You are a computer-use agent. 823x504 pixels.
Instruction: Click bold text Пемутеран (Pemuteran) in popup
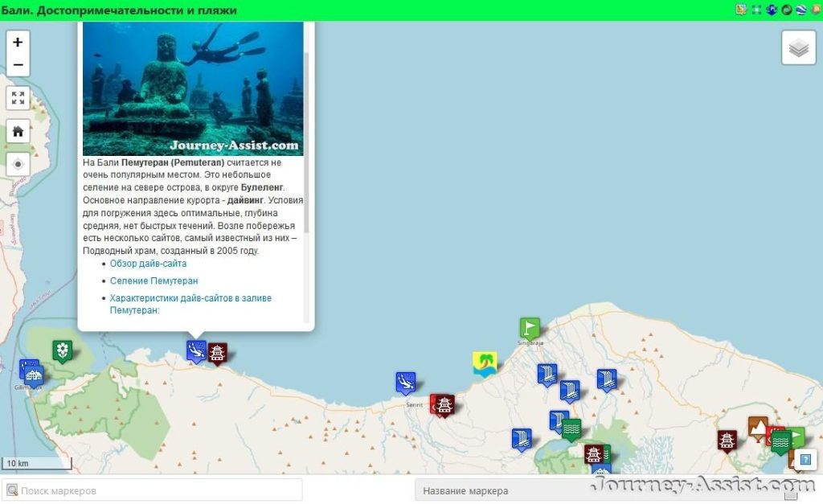click(173, 162)
